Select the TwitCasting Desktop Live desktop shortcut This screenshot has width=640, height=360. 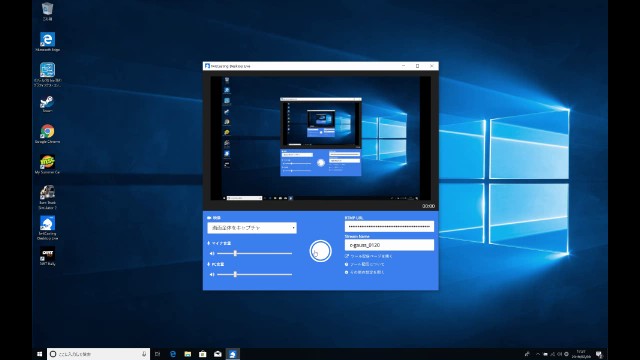47,228
